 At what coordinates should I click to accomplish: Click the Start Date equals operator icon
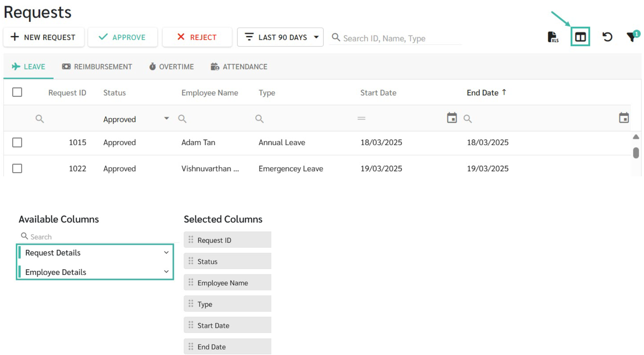(361, 118)
